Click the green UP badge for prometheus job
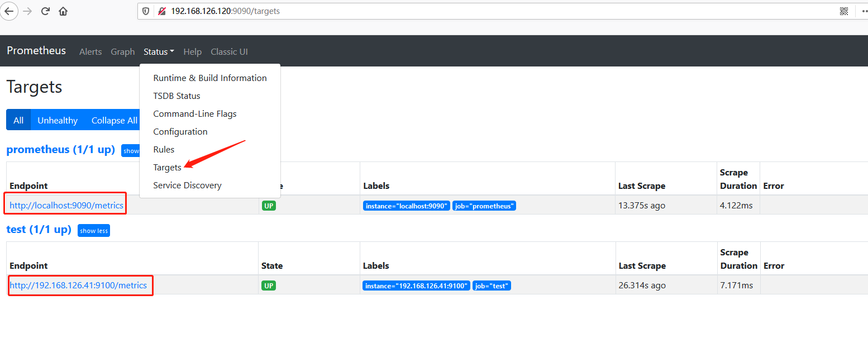 point(269,206)
